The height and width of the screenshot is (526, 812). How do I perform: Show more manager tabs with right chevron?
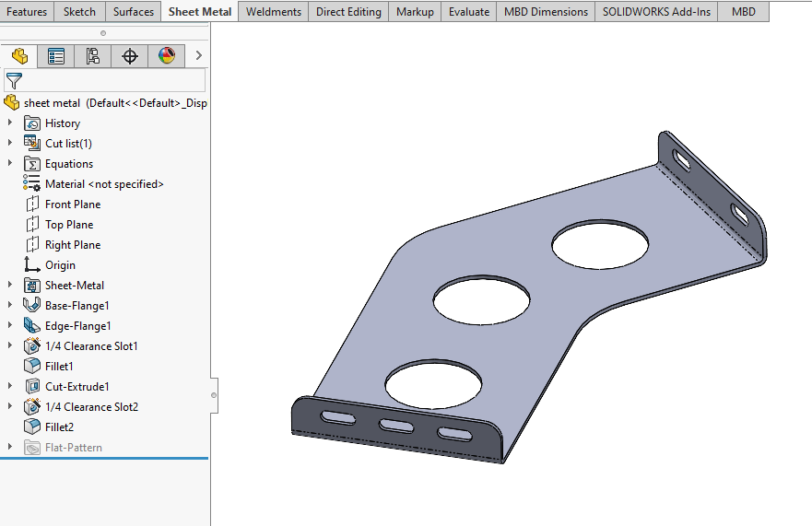[x=198, y=56]
